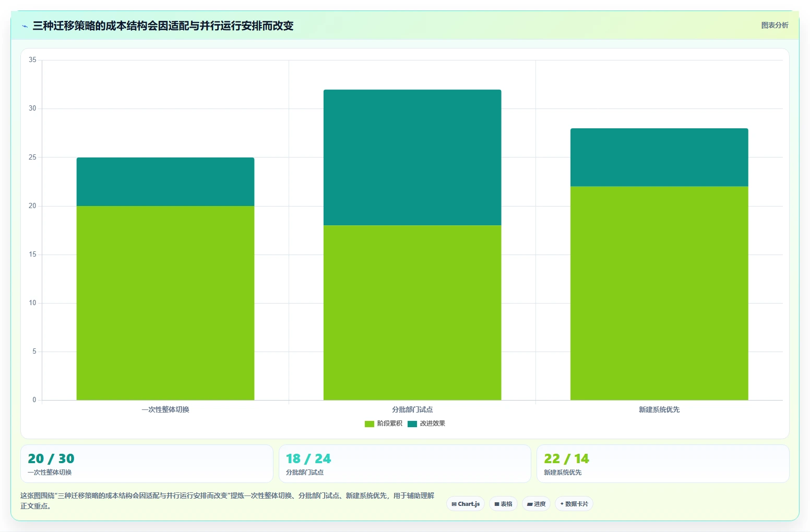Click the teal bar segment for 一次性整体切换

pos(165,182)
